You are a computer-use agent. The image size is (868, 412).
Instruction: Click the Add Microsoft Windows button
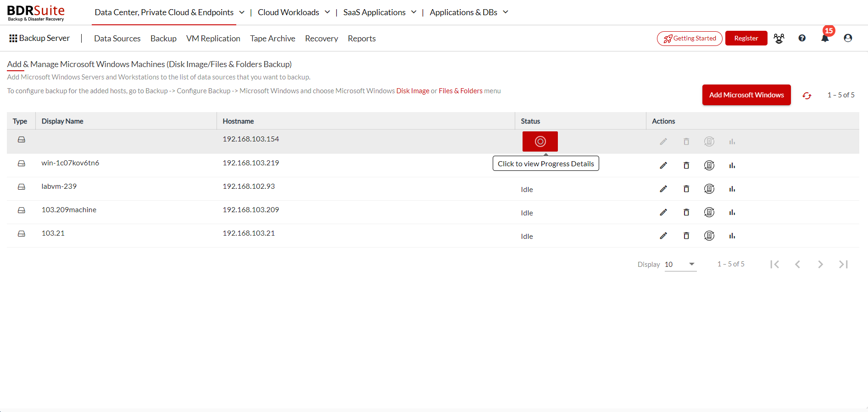click(x=746, y=95)
